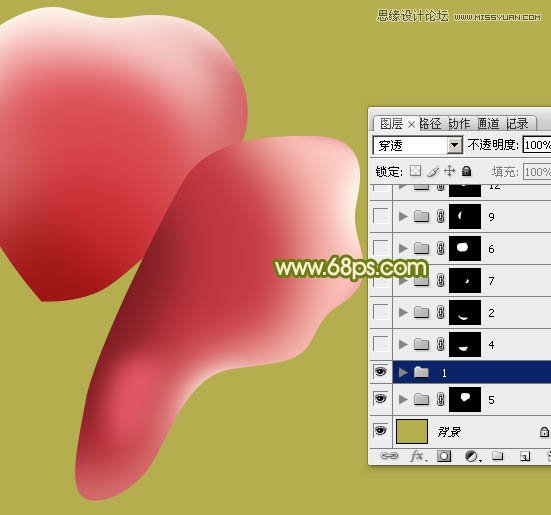551x515 pixels.
Task: Expand group 1 triangle
Action: click(x=403, y=372)
